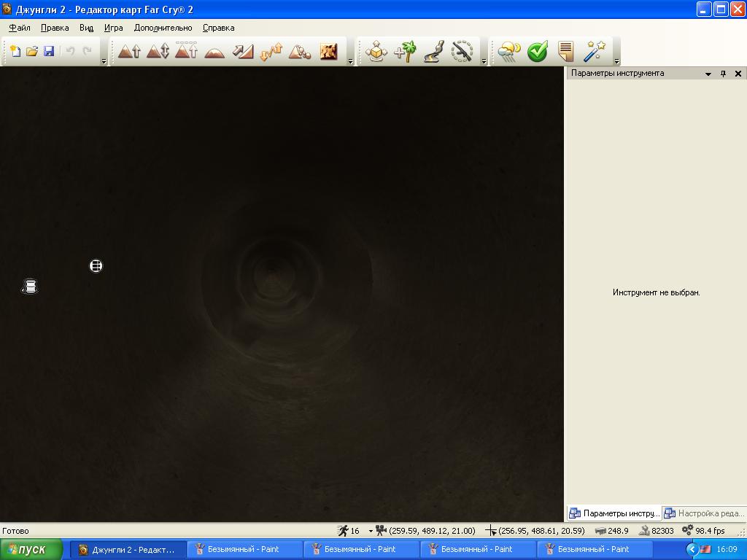Open a map with the folder icon

(x=32, y=51)
